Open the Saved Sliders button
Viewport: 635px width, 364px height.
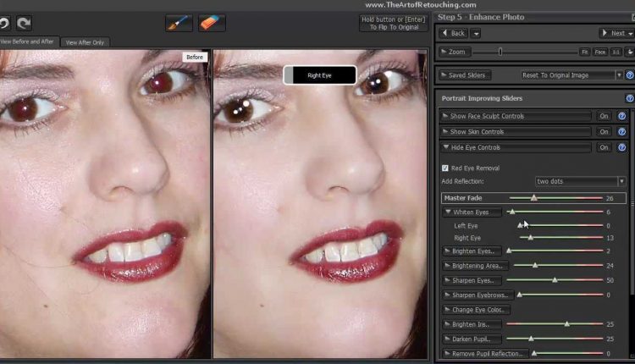point(465,75)
